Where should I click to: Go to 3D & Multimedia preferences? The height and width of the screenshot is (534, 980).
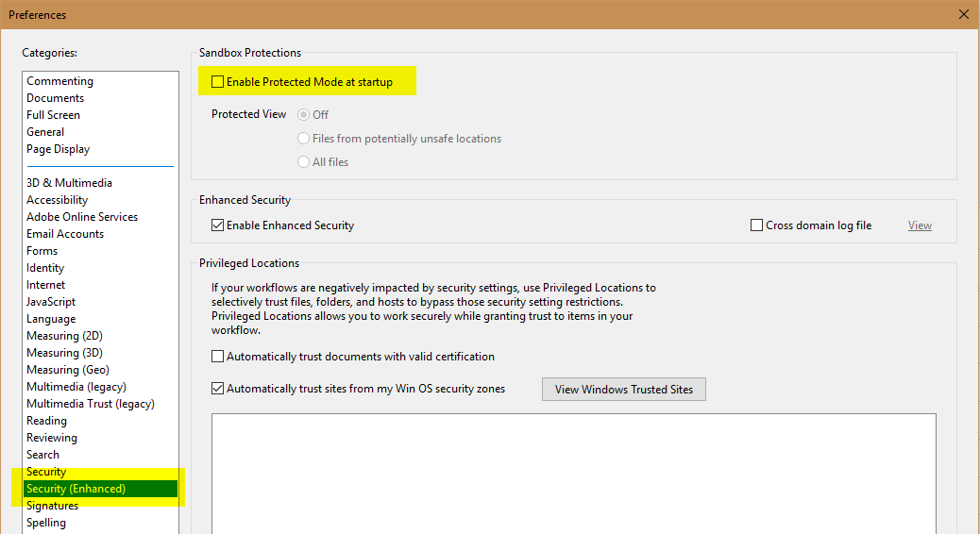tap(69, 183)
